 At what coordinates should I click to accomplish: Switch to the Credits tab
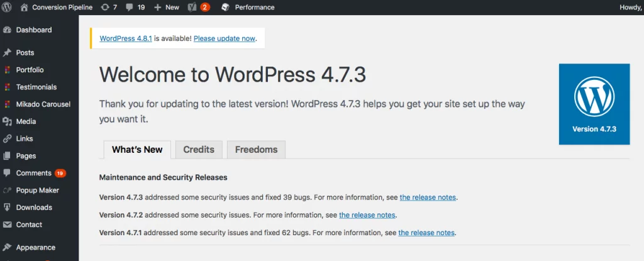tap(199, 150)
